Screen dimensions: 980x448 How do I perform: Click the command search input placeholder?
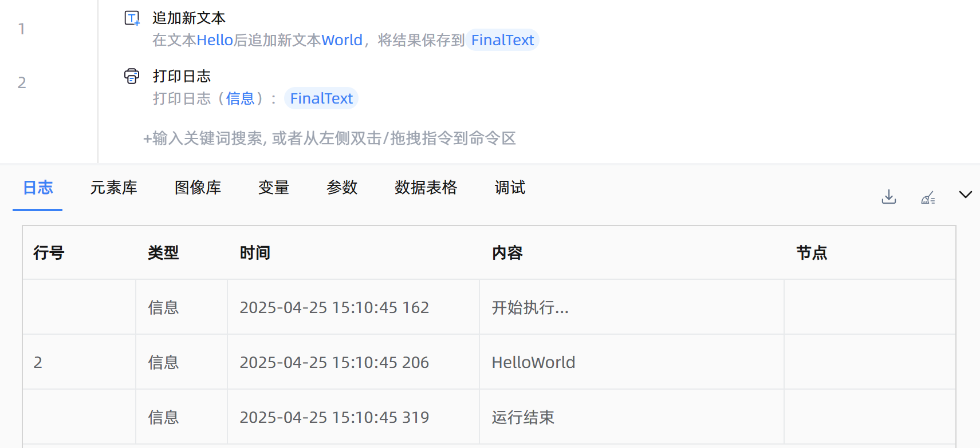click(329, 138)
